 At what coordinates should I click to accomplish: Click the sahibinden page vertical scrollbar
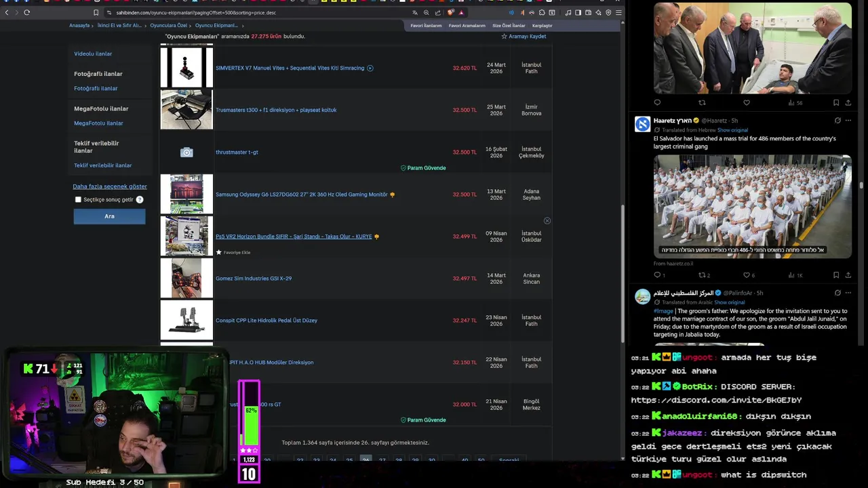coord(623,273)
